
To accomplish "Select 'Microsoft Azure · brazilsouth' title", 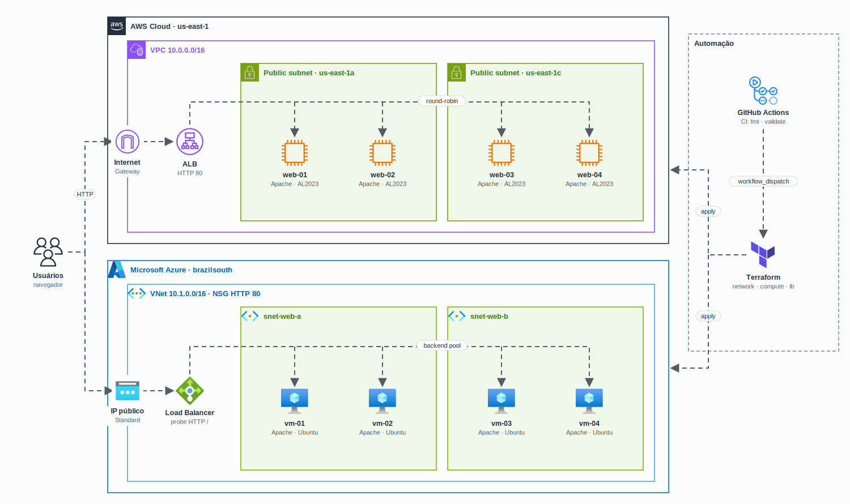I will (x=181, y=270).
